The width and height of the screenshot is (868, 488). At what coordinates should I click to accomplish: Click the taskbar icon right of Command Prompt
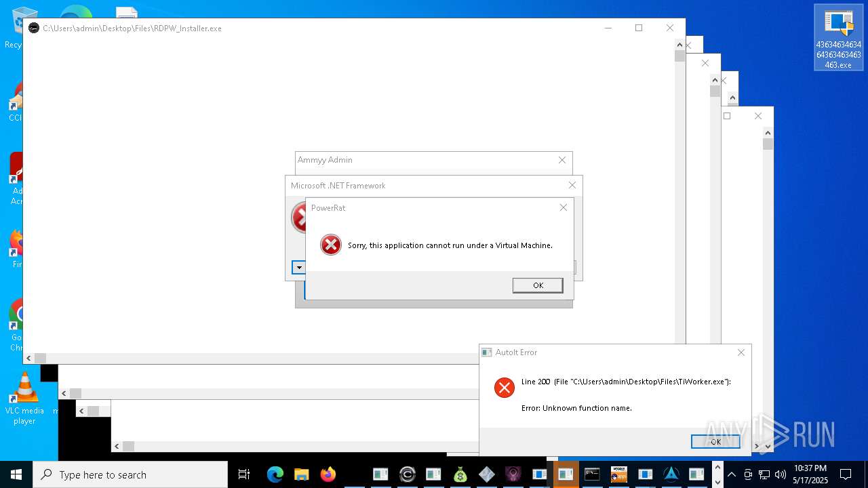point(618,474)
